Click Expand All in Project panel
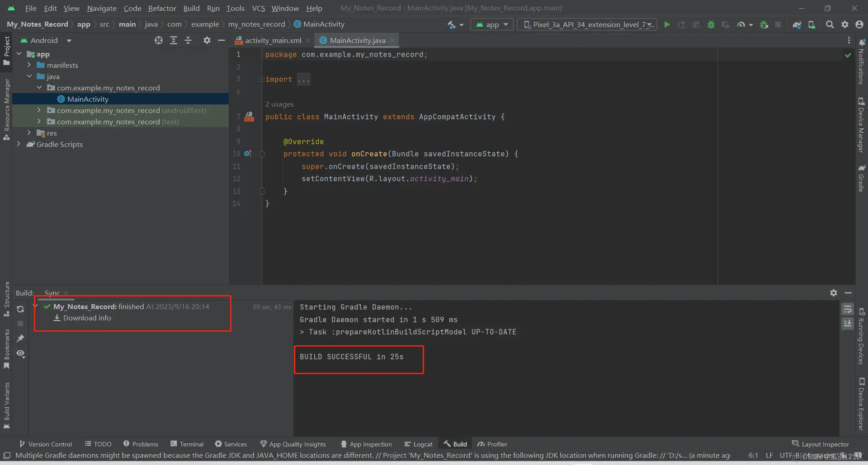Screen dimensions: 868x465 174,40
